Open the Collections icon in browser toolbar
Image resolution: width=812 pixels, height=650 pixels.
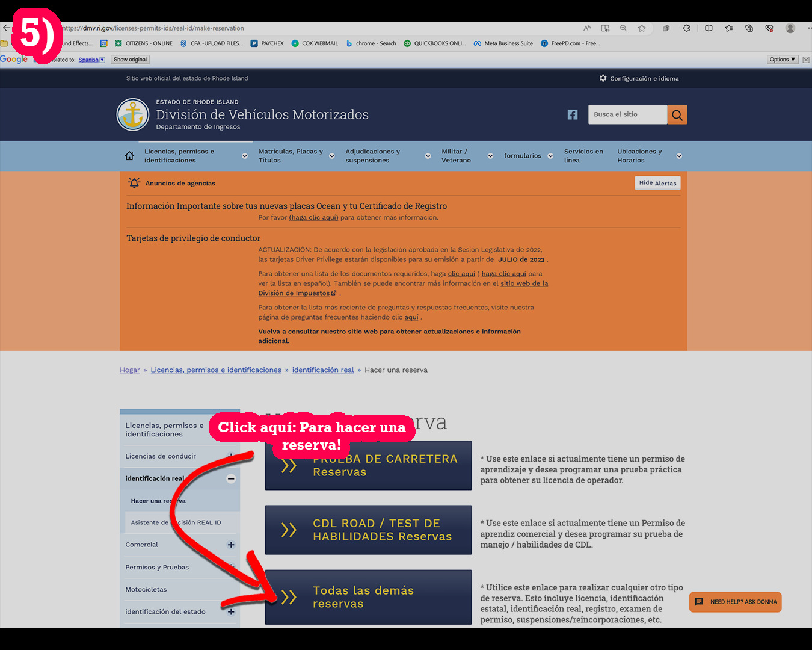click(x=749, y=28)
